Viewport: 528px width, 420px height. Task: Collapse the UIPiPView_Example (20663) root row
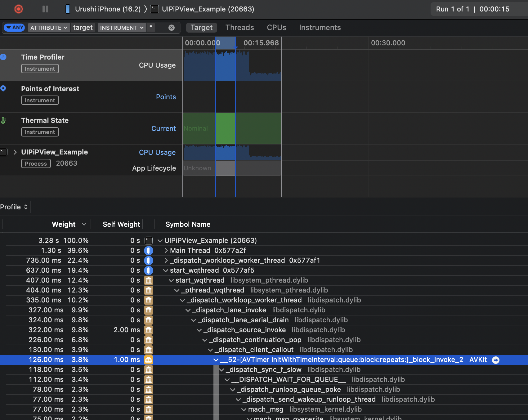click(160, 241)
